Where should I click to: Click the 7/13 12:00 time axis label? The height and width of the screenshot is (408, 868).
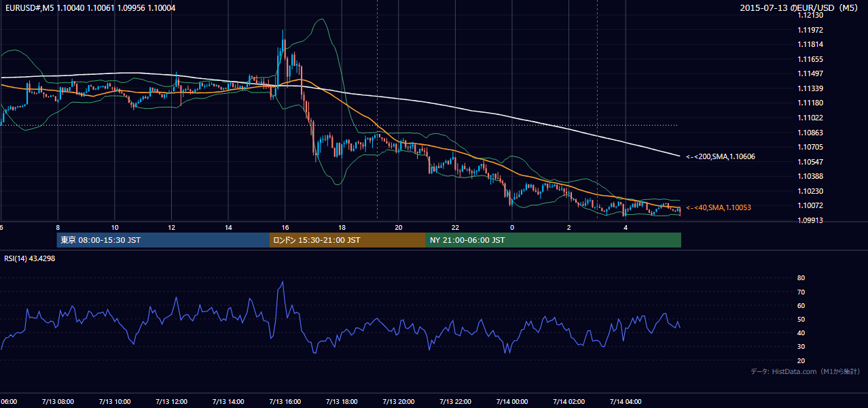[x=171, y=402]
